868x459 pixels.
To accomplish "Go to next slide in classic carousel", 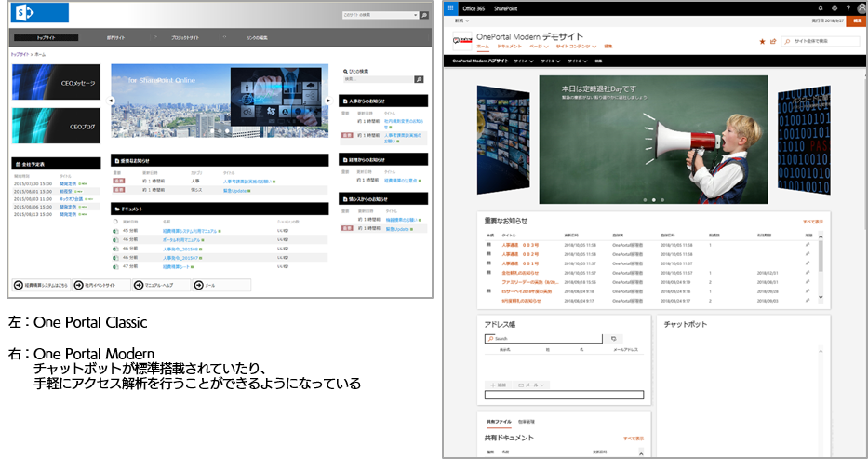I will [328, 101].
